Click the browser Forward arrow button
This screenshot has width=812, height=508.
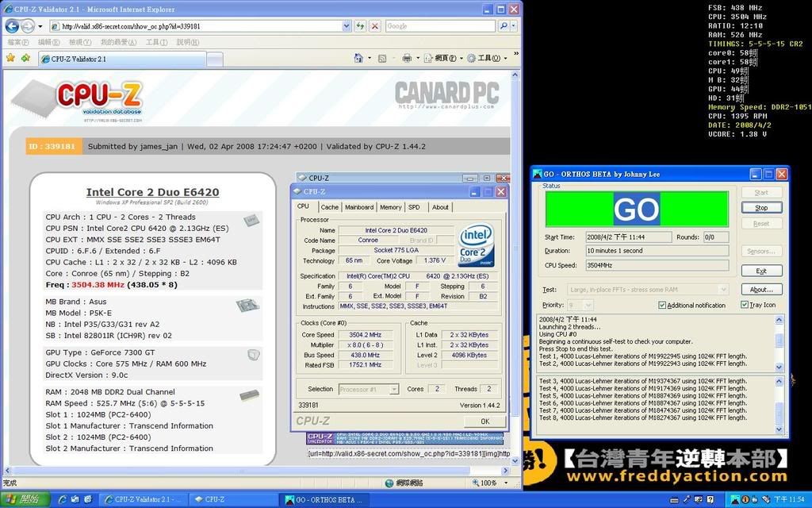(28, 26)
